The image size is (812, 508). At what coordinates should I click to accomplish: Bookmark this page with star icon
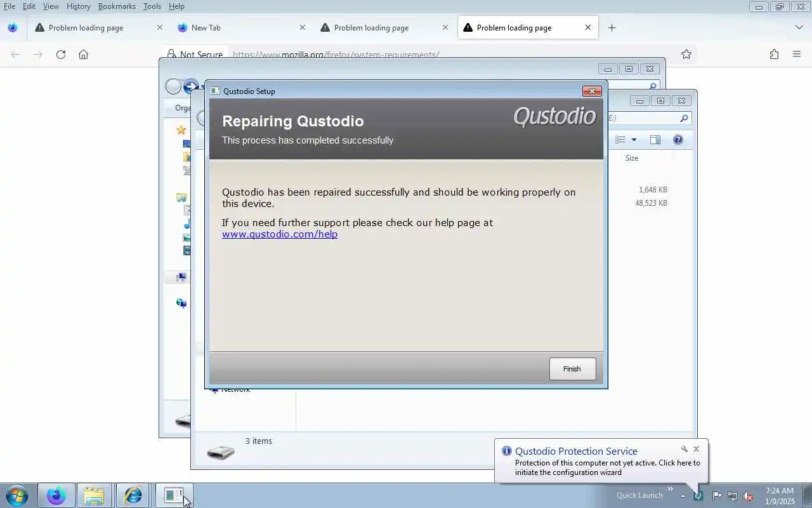pos(686,55)
